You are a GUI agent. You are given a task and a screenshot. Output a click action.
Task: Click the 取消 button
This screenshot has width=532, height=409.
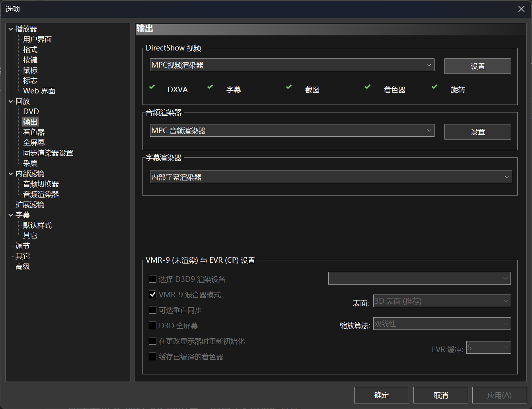click(x=440, y=395)
